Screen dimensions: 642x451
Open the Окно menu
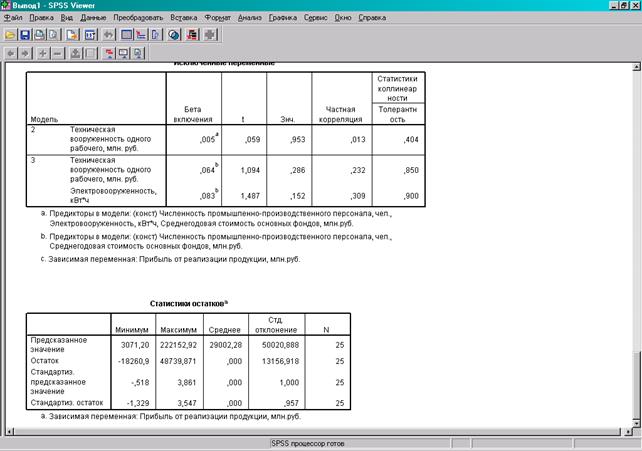click(x=343, y=18)
